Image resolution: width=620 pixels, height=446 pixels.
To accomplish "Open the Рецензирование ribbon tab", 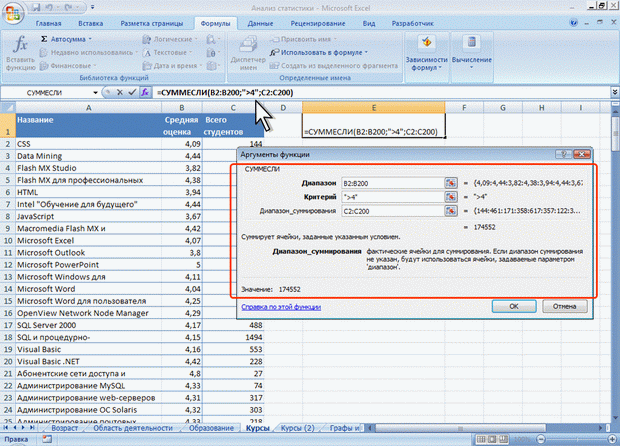I will click(318, 23).
